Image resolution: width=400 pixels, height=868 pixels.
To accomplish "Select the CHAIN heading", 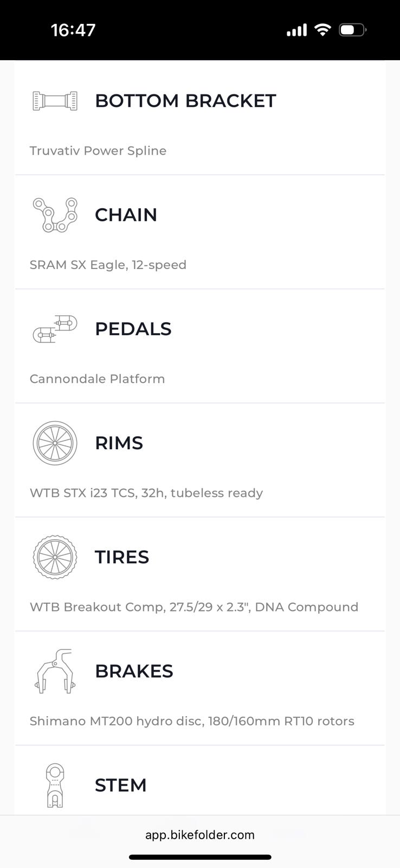I will [126, 215].
